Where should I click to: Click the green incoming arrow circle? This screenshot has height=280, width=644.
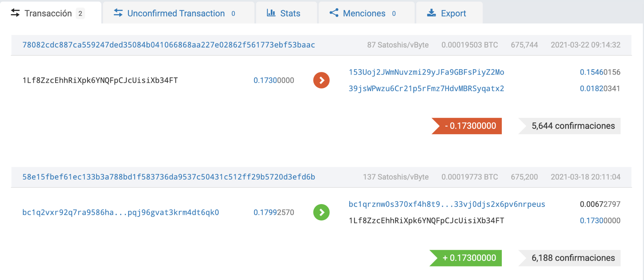321,212
